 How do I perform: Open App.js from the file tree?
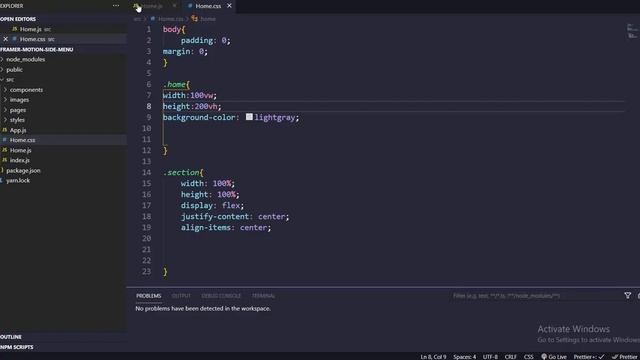coord(18,130)
